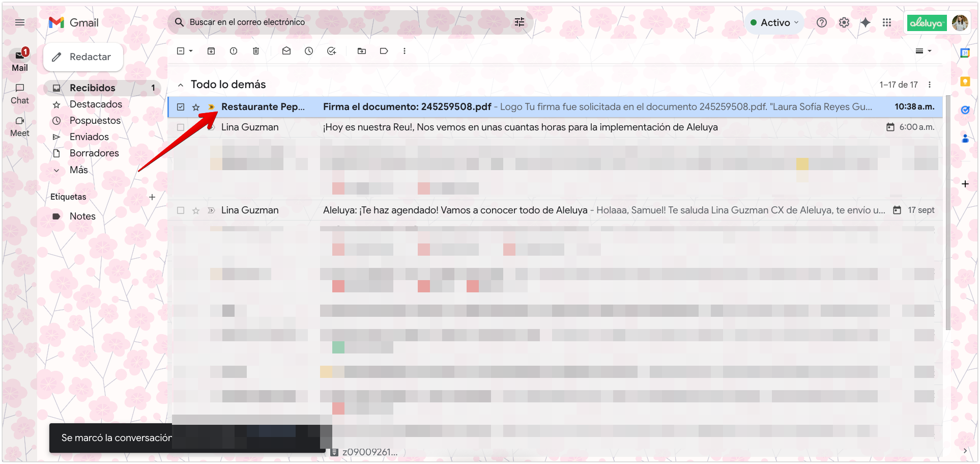This screenshot has height=464, width=980.
Task: Star the Restaurante Pep email
Action: [x=196, y=107]
